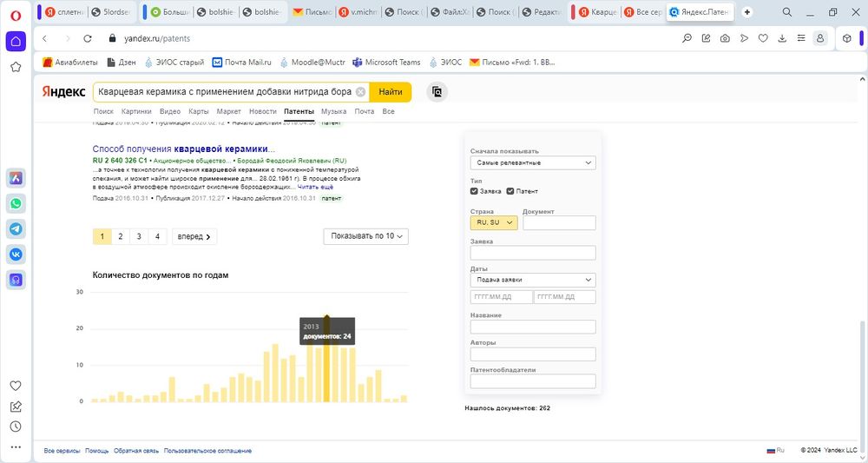Open Telegram from the sidebar
This screenshot has height=463, width=868.
tap(16, 228)
